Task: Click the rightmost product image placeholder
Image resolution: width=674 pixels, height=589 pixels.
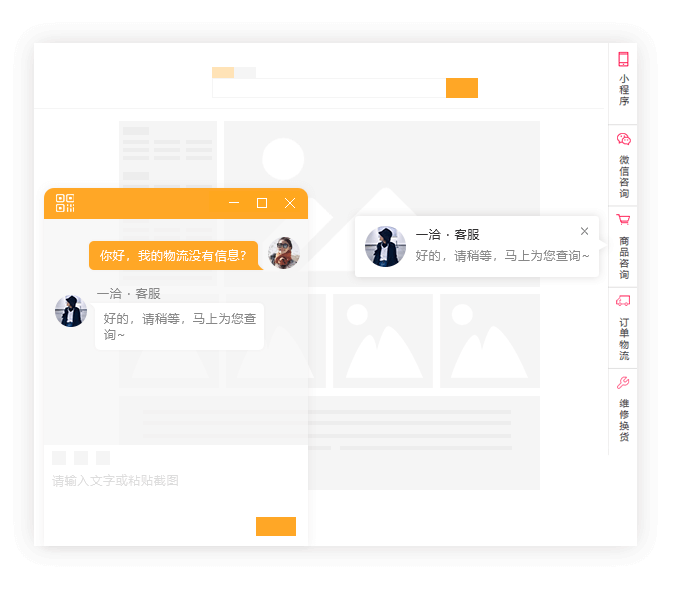Action: [x=490, y=341]
